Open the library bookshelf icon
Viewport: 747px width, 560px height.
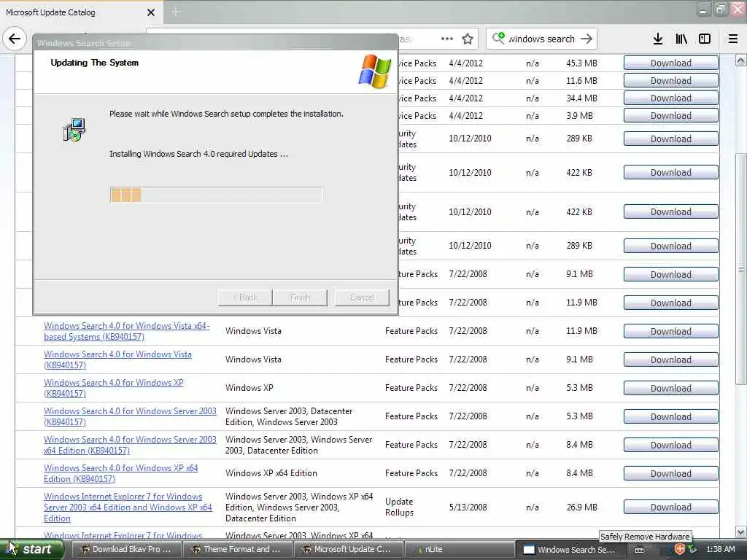tap(681, 39)
